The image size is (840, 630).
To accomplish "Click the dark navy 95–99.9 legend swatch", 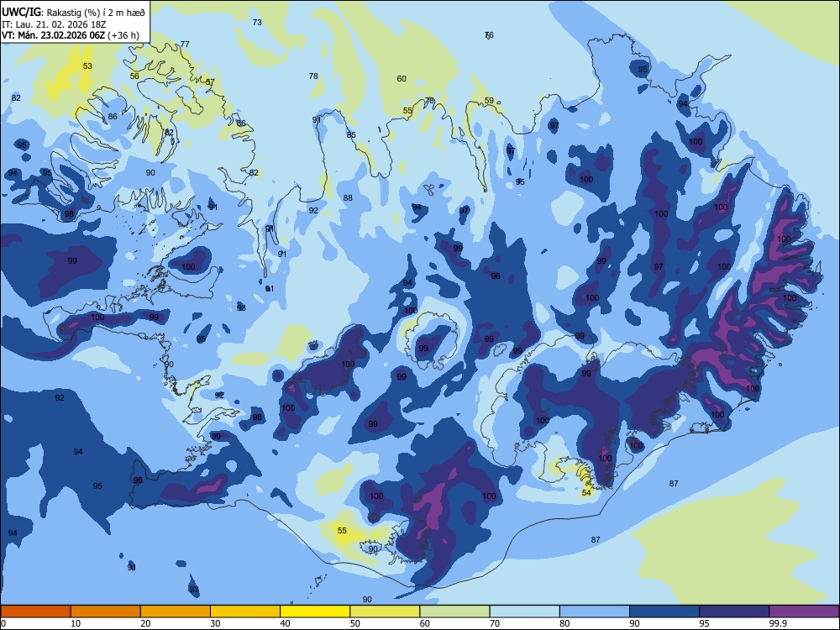I will [x=734, y=612].
